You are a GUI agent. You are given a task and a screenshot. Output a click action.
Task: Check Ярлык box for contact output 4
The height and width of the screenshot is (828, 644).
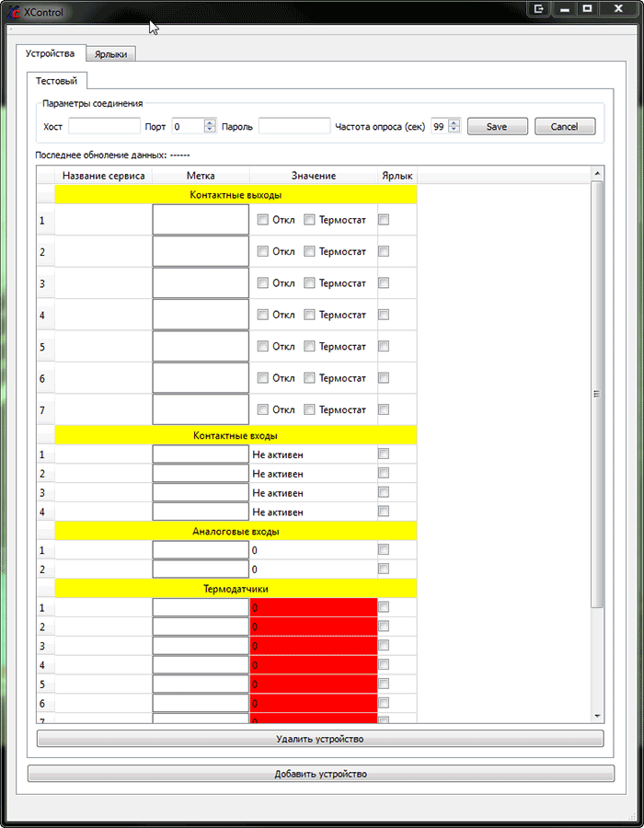click(384, 315)
